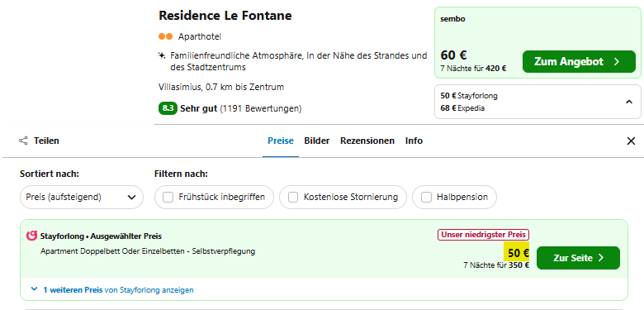Screen dimensions: 644x310
Task: Click the arrow on Zum Angebot button
Action: pos(617,62)
